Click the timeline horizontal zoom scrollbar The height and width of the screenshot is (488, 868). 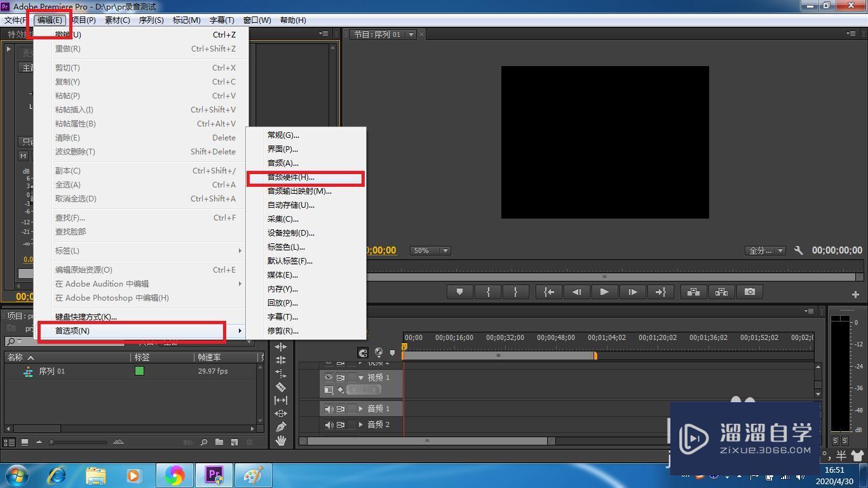pos(427,441)
